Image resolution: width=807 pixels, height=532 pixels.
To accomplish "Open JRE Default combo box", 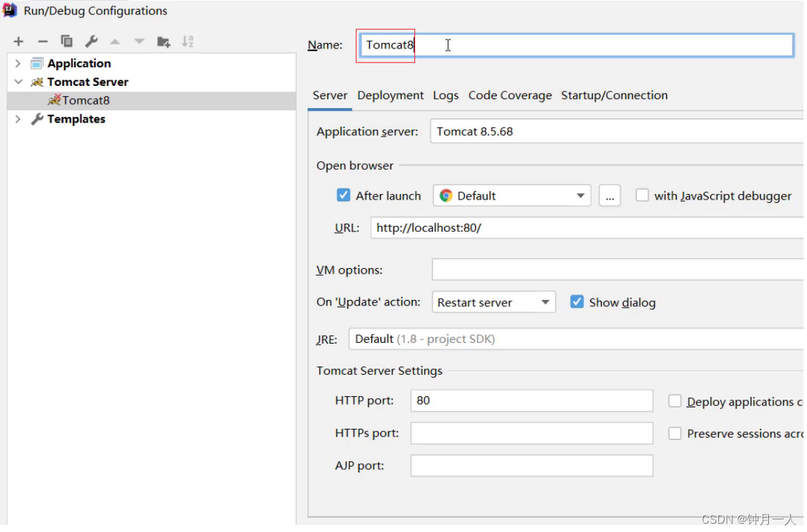I will [576, 339].
